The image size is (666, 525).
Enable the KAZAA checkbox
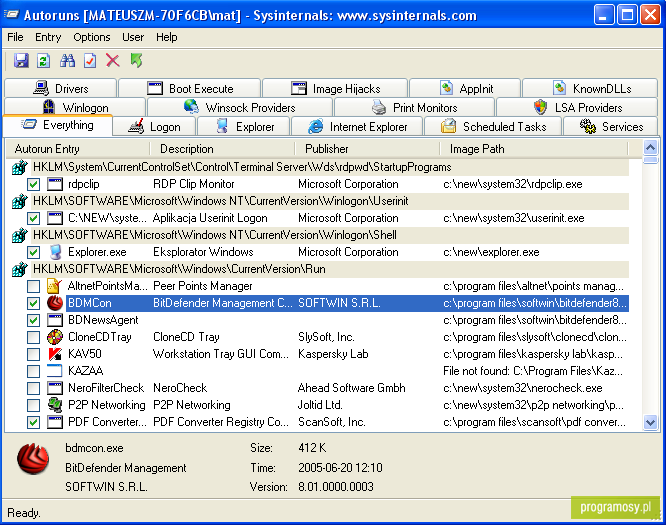[33, 371]
